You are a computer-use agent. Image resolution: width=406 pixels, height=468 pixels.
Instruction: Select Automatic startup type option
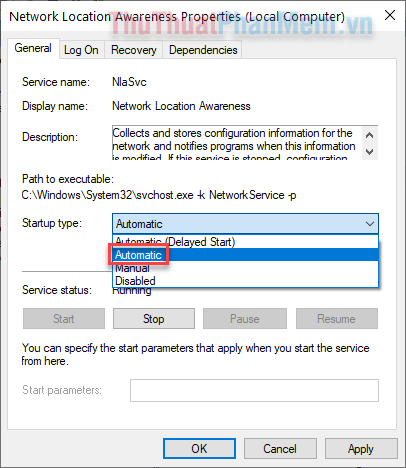click(x=246, y=255)
